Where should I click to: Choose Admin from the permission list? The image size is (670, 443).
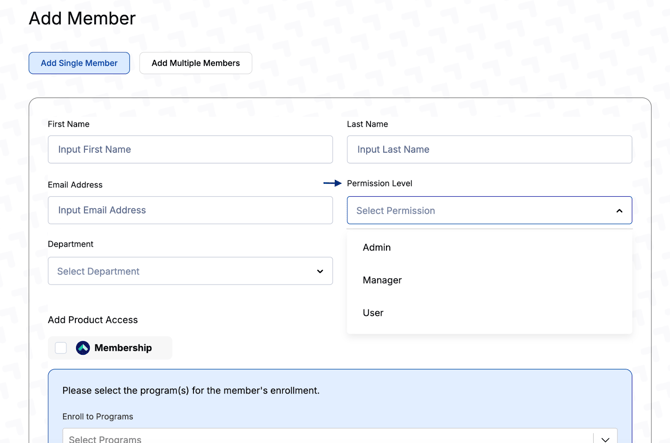coord(377,247)
